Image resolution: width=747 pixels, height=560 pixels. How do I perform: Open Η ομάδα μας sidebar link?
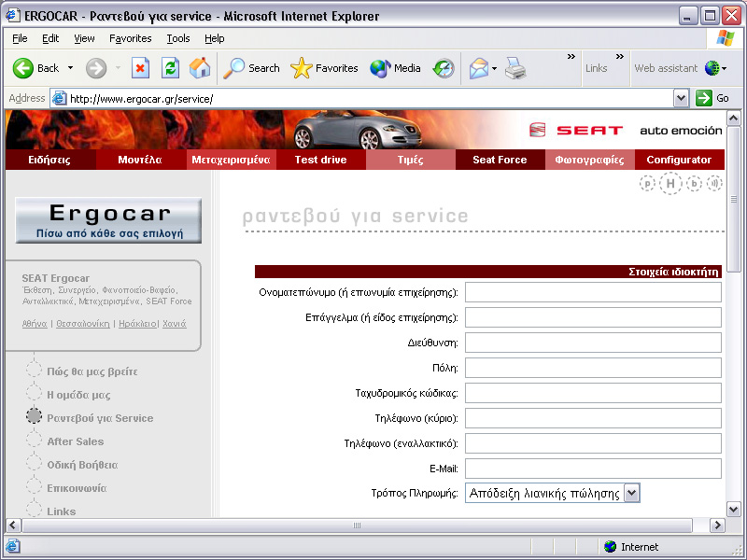78,395
